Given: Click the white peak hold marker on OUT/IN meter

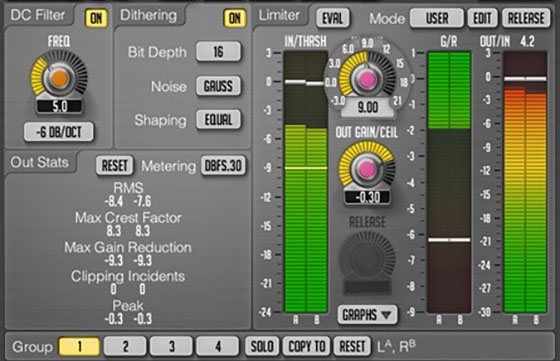Looking at the screenshot, I should click(525, 79).
